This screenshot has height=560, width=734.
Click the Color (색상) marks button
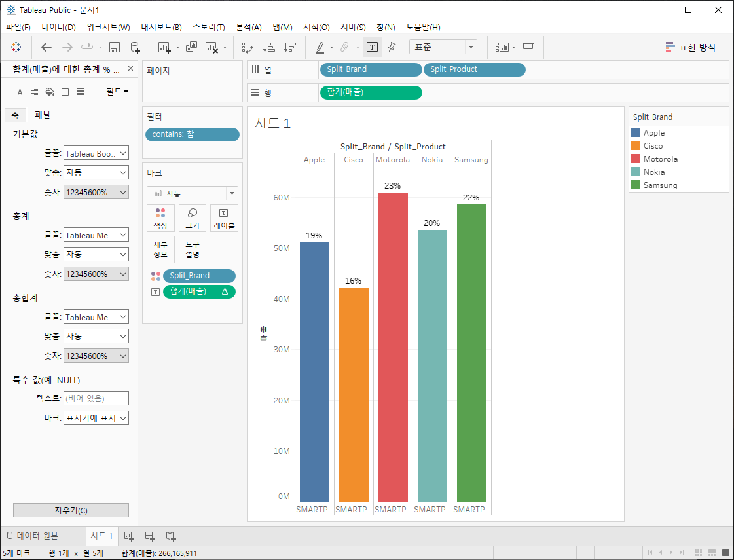point(160,218)
